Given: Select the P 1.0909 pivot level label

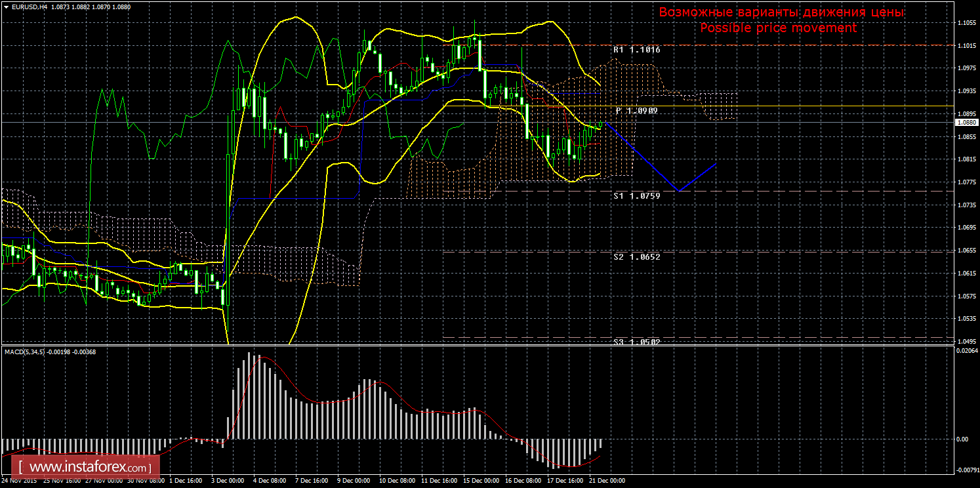Looking at the screenshot, I should point(636,111).
